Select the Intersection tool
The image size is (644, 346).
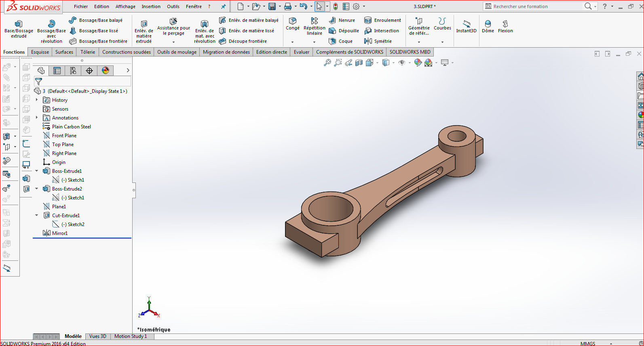coord(382,31)
